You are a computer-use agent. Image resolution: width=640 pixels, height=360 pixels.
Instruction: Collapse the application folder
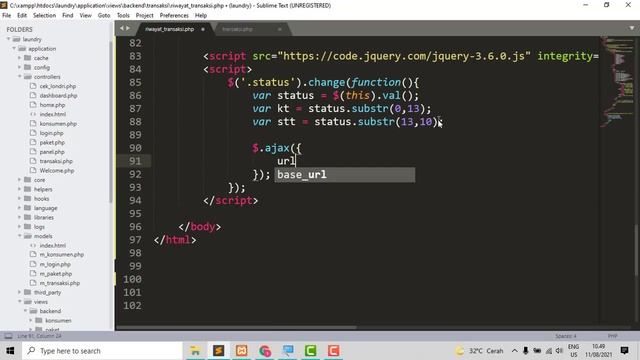click(x=14, y=49)
